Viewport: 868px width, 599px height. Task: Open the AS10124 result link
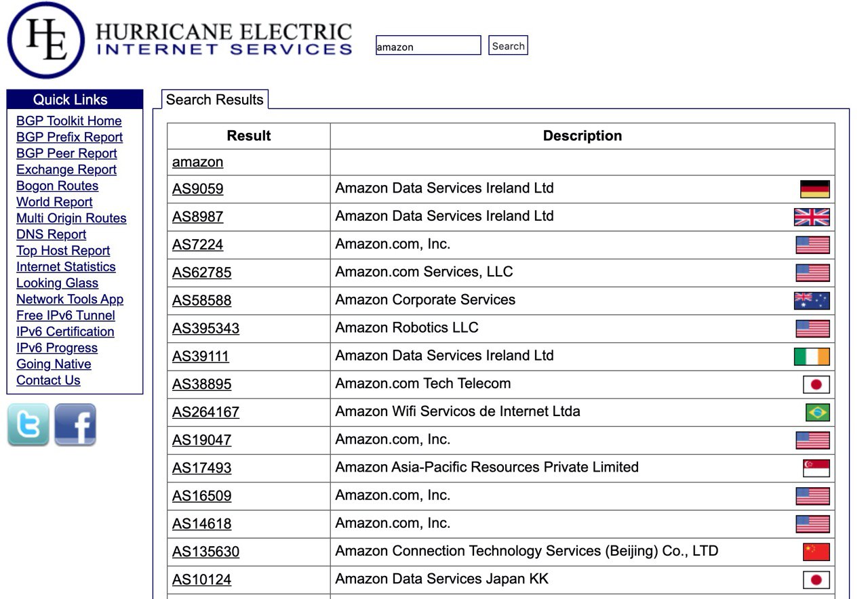tap(201, 580)
